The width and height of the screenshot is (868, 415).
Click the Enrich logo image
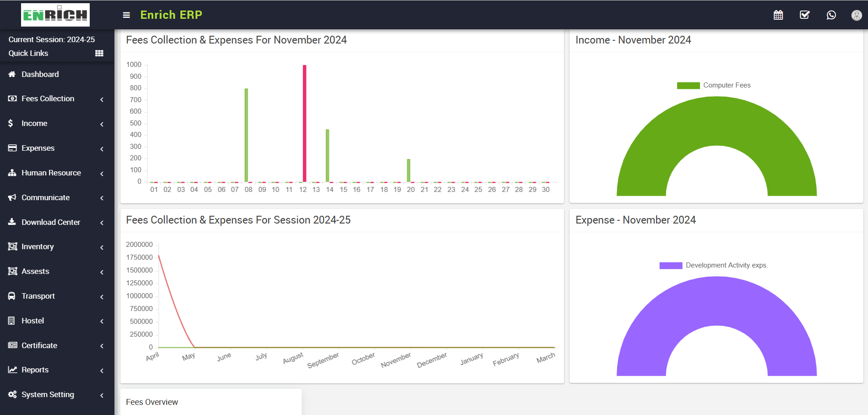(55, 15)
